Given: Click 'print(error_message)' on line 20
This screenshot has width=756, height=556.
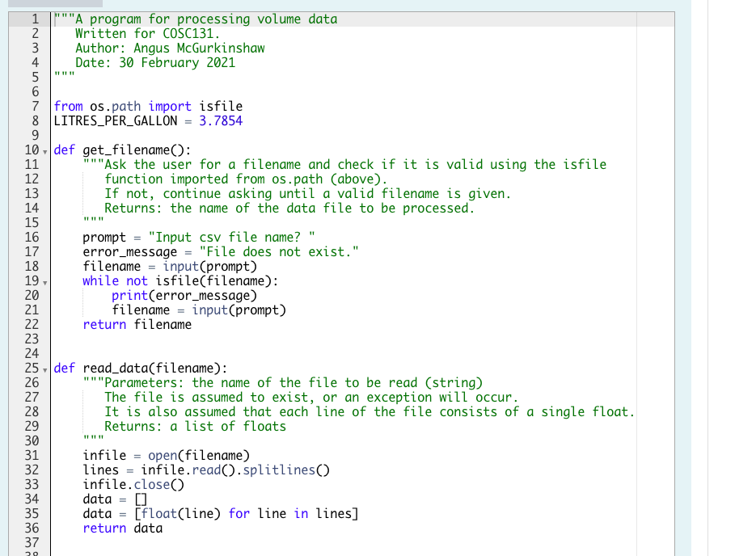Looking at the screenshot, I should 184,295.
